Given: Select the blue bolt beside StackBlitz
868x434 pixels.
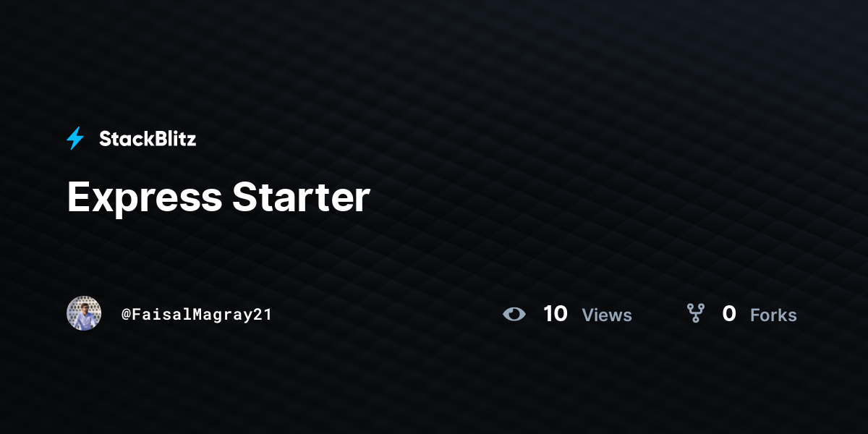Looking at the screenshot, I should (x=75, y=138).
